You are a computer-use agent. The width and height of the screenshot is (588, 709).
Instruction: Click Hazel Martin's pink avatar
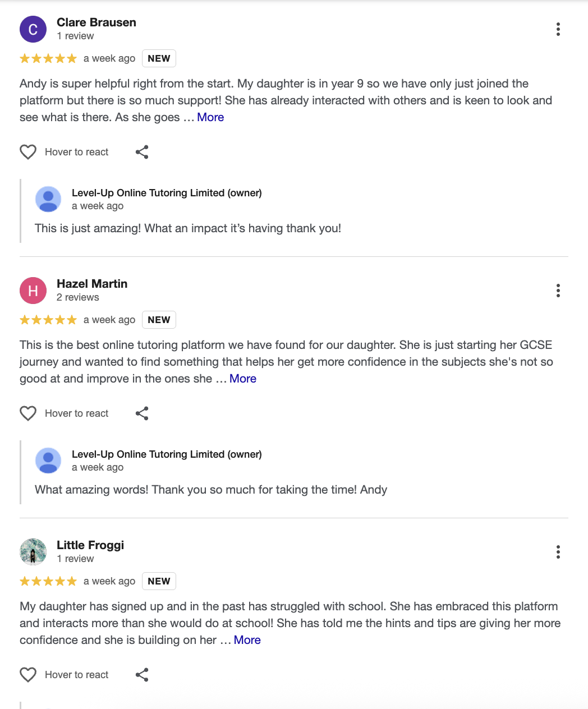coord(33,291)
